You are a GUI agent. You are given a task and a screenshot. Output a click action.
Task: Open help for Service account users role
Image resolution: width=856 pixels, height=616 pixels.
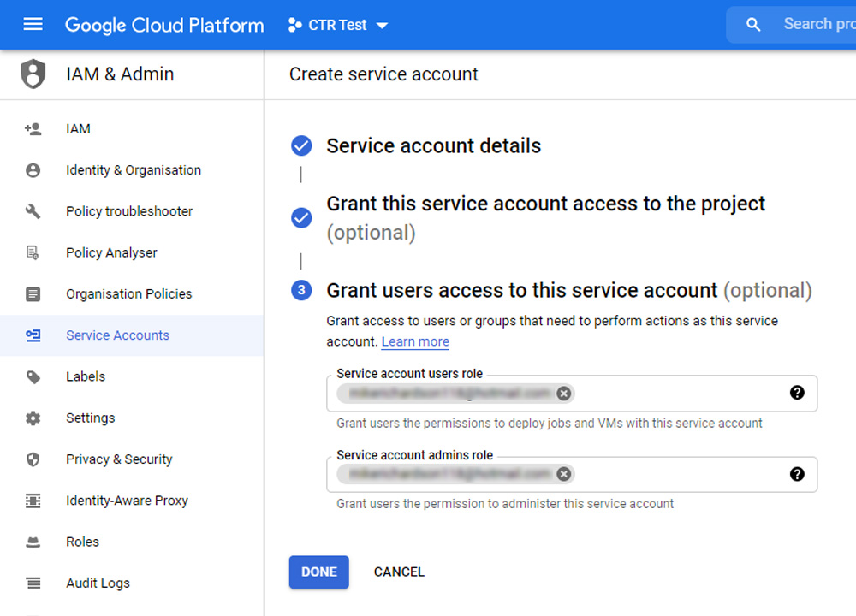[797, 393]
